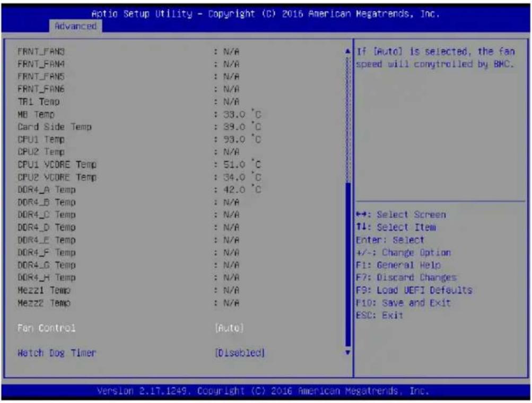
Task: Click the DDR4_B Temp label
Action: click(x=47, y=202)
